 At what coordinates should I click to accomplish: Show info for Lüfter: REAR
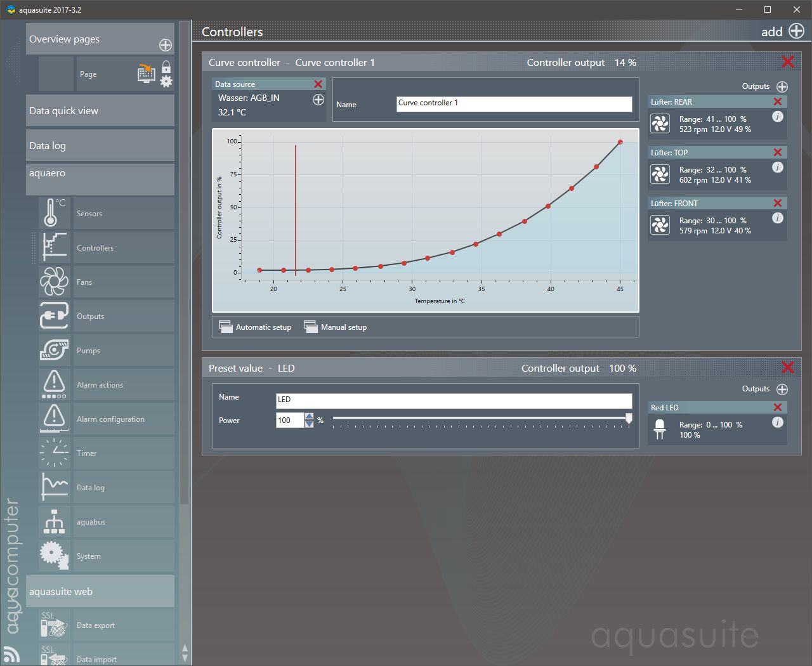coord(778,117)
